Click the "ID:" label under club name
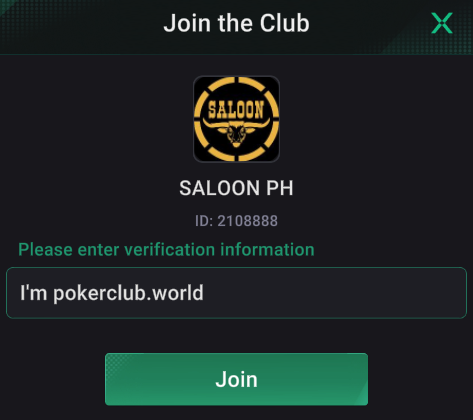The image size is (473, 420). pos(204,221)
